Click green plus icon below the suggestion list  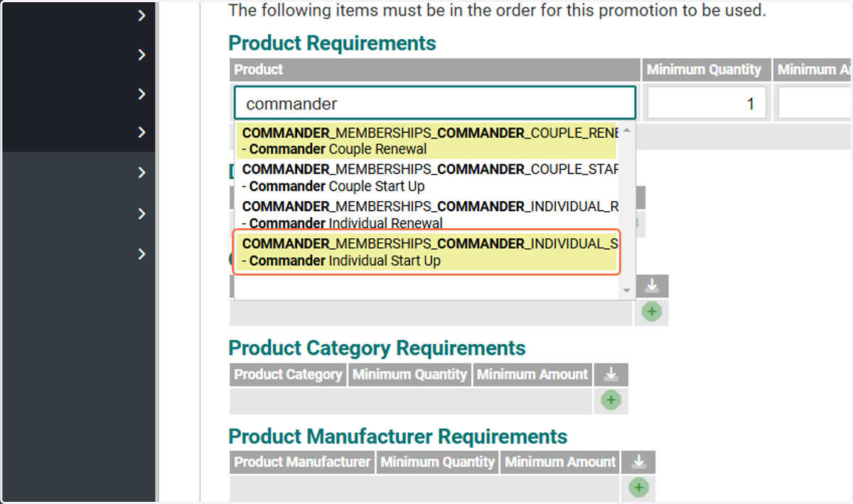click(651, 311)
